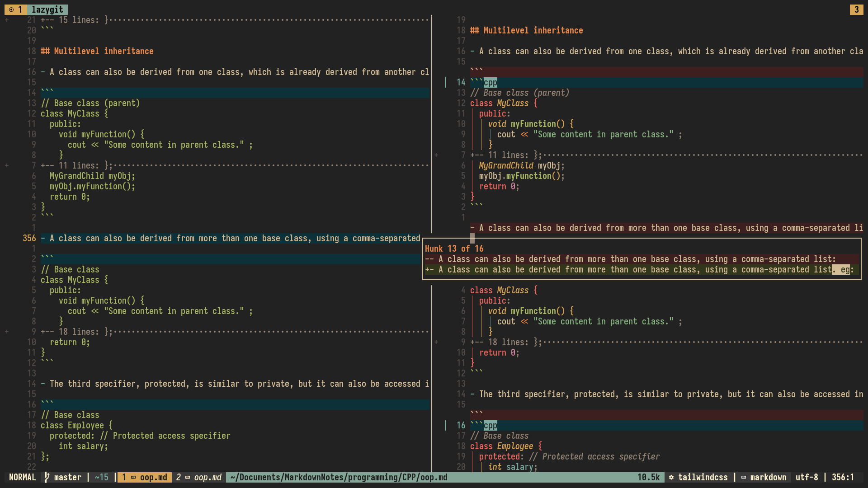The width and height of the screenshot is (868, 488).
Task: Click the git change sign beside ```cpp line 16
Action: [445, 425]
